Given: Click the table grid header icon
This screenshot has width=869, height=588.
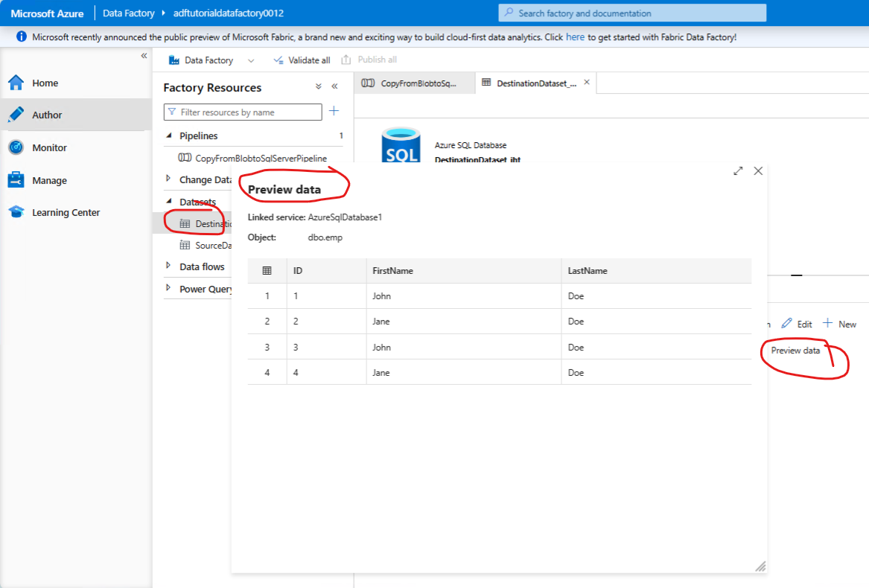Looking at the screenshot, I should [267, 270].
